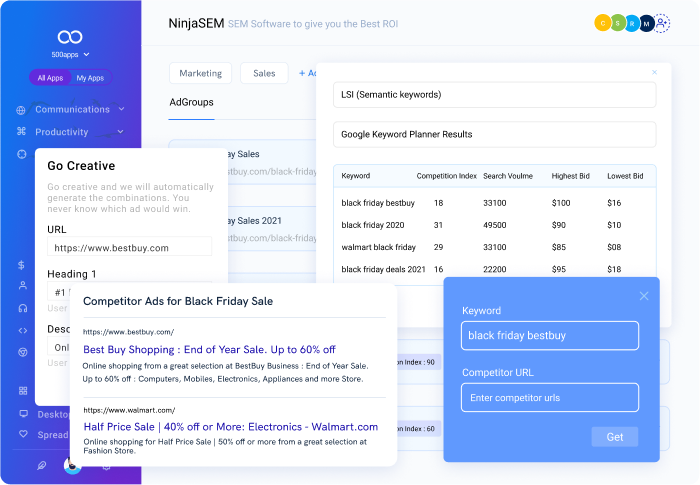Click the Search Volume column header
The image size is (700, 485).
508,176
